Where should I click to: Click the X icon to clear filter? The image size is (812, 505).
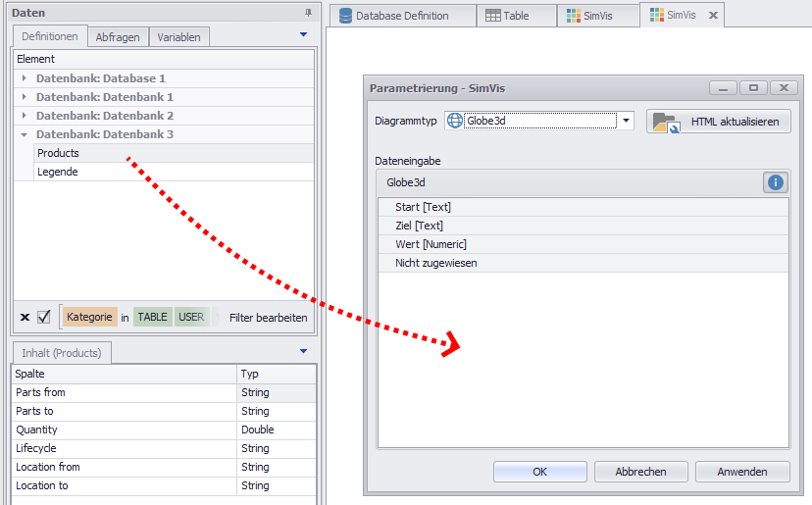point(25,317)
